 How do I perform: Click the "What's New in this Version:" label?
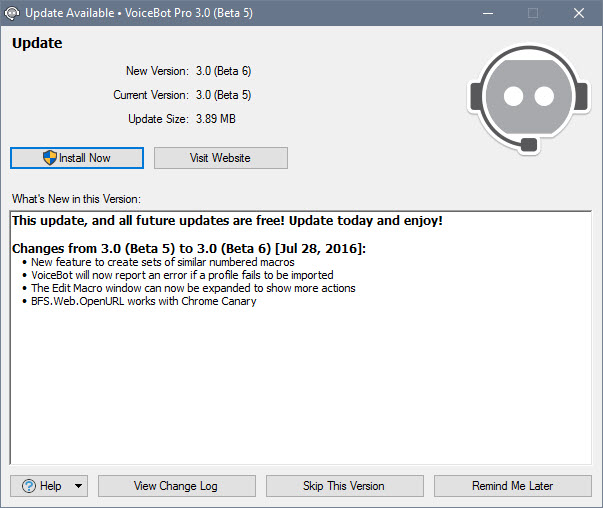(76, 199)
